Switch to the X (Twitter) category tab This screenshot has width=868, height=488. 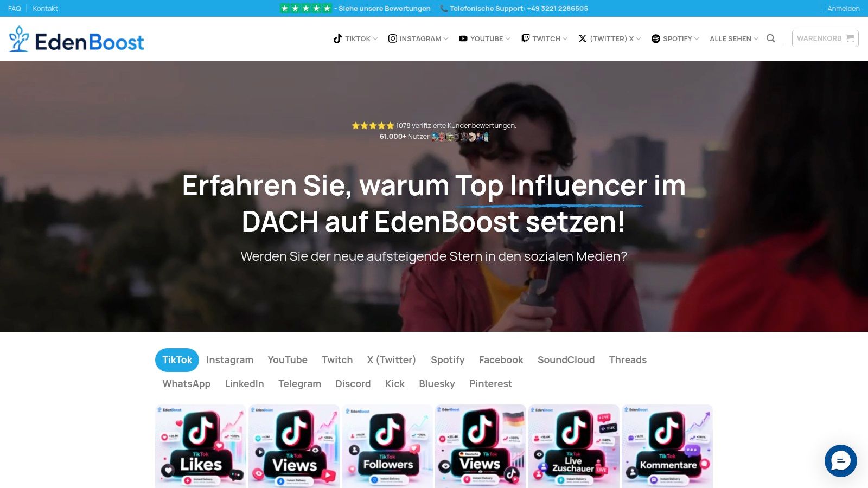click(391, 360)
